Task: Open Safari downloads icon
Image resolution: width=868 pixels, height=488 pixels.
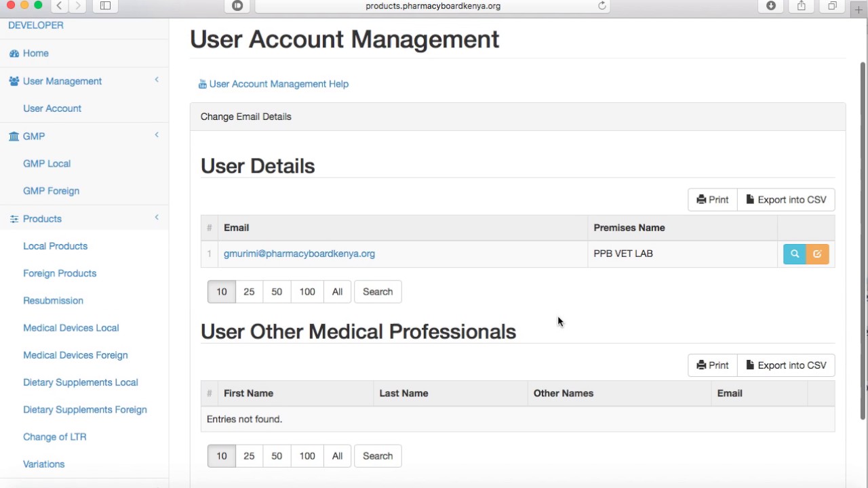Action: (771, 5)
